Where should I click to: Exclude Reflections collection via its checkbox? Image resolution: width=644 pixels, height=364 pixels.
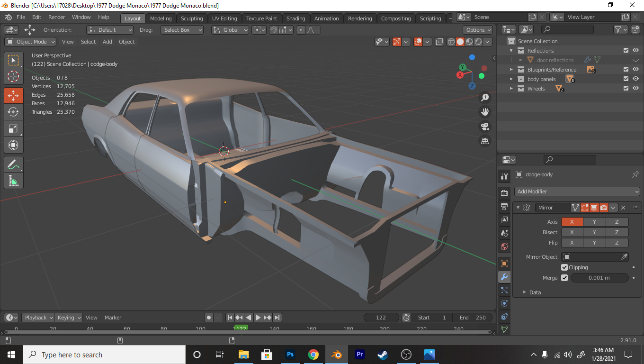[x=626, y=50]
